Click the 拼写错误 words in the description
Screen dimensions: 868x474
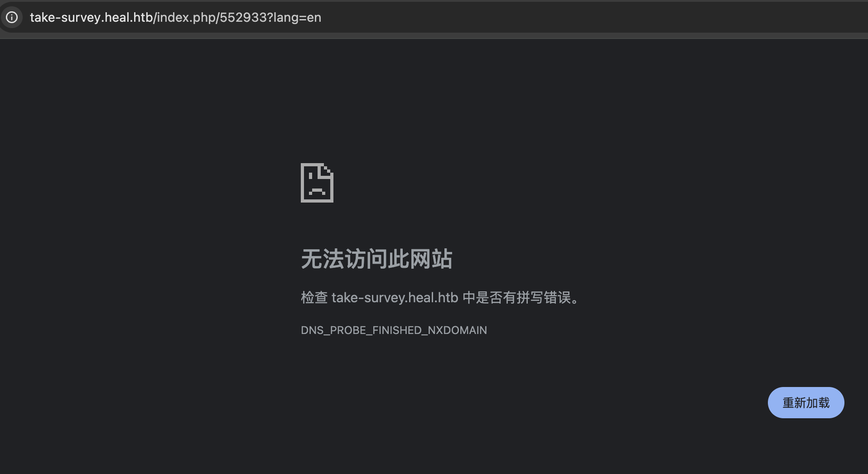(x=544, y=298)
